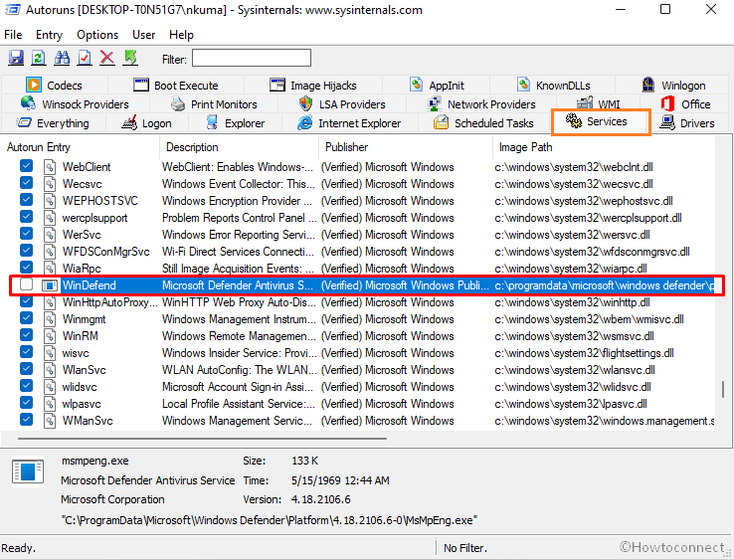Click the file icon beside WManSvc
This screenshot has height=560, width=734.
49,421
